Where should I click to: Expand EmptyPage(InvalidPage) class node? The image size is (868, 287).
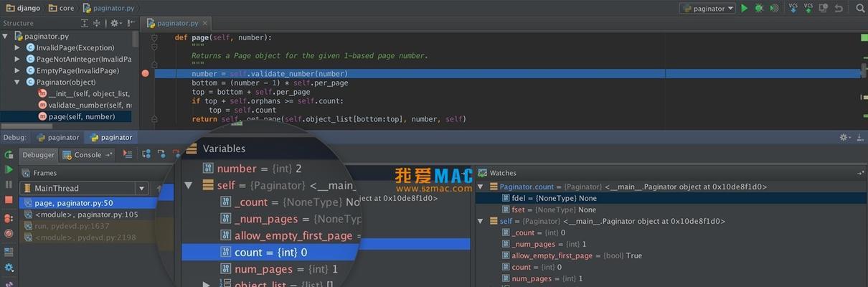tap(18, 70)
